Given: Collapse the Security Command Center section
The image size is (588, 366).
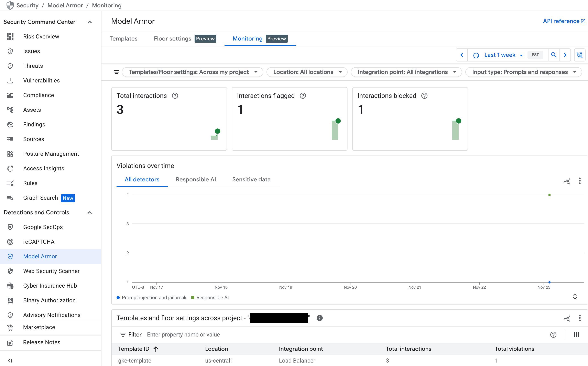Looking at the screenshot, I should pos(89,22).
